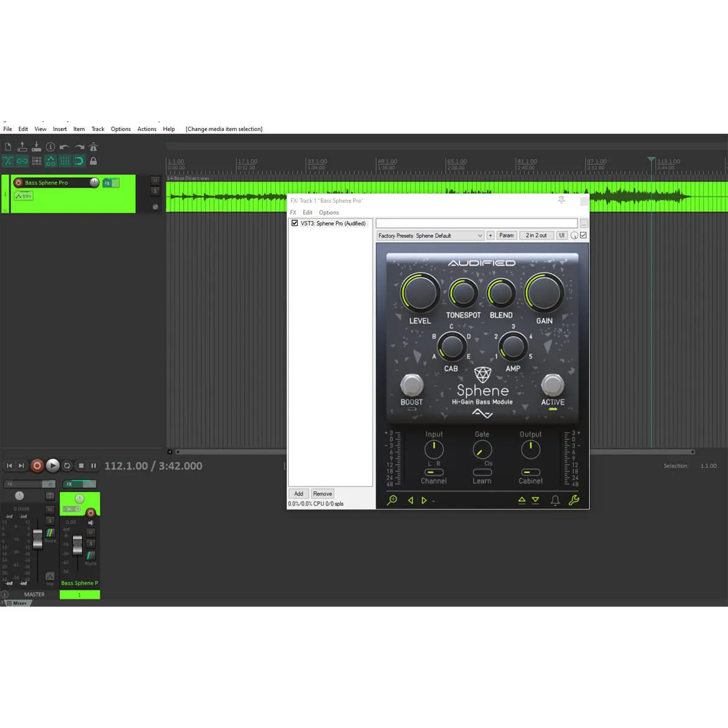Select next preset right arrow in plugin

(424, 500)
